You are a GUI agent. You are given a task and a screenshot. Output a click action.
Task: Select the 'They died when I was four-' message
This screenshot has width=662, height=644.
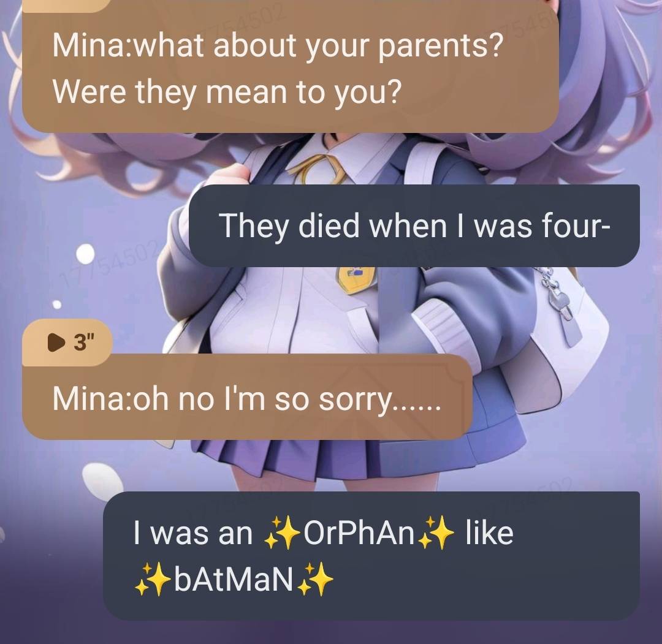coord(414,225)
